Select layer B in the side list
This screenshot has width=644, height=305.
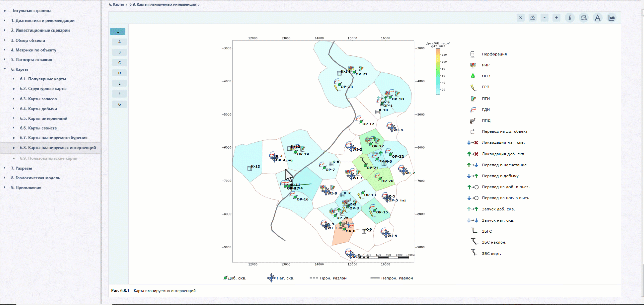(x=119, y=52)
